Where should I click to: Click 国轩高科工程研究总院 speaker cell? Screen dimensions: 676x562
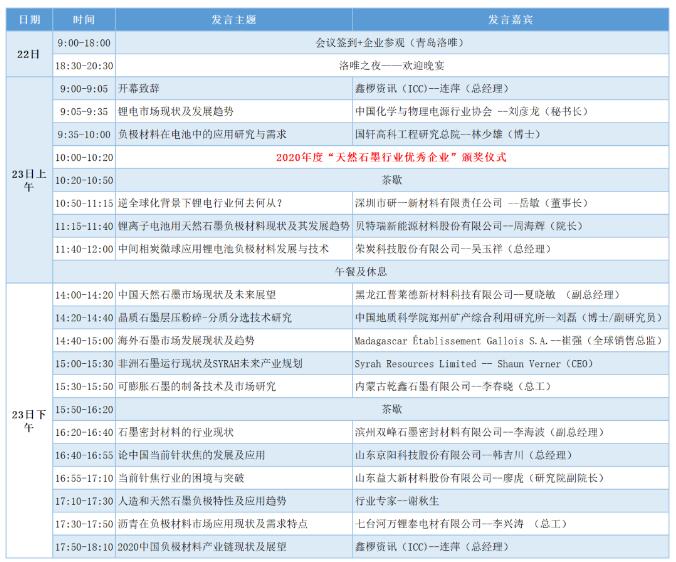510,134
